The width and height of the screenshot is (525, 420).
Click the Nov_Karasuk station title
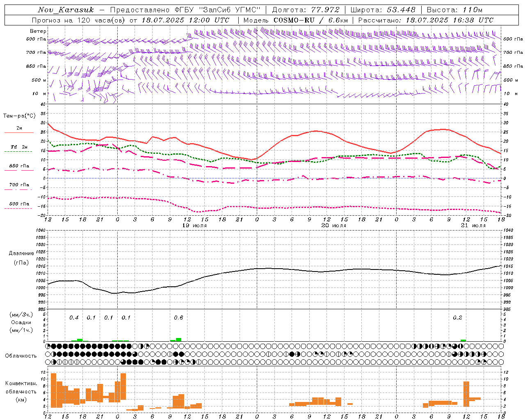point(66,10)
